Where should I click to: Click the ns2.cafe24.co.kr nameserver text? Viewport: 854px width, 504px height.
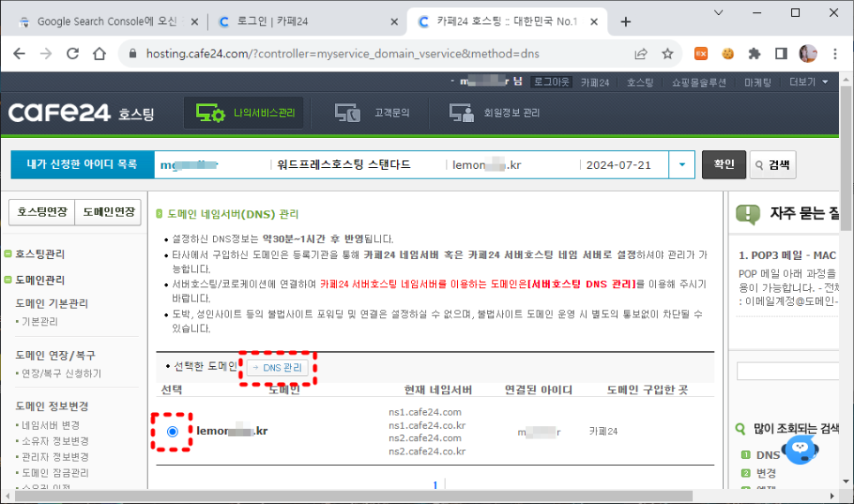coord(427,451)
